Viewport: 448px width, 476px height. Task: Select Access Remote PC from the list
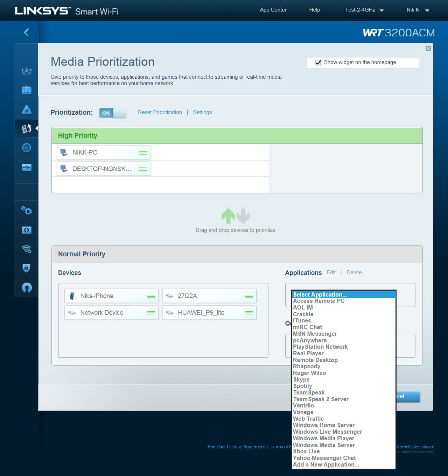point(344,301)
